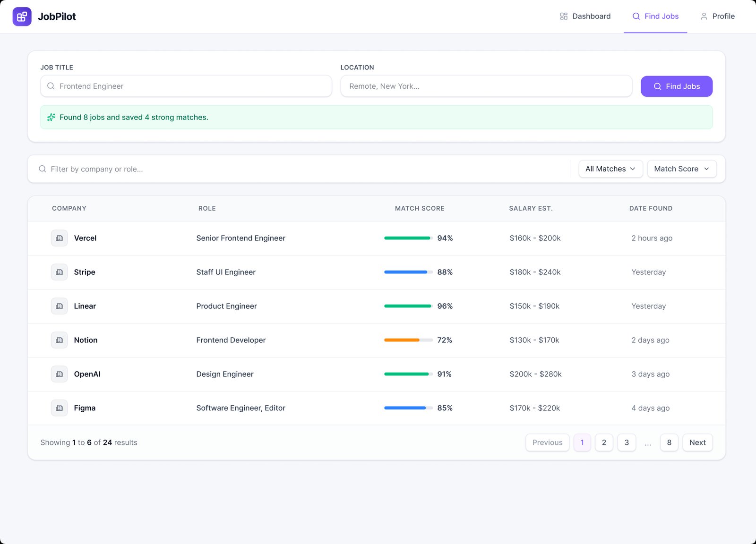The image size is (756, 544).
Task: Click the $150k - $190k salary cell
Action: point(534,306)
